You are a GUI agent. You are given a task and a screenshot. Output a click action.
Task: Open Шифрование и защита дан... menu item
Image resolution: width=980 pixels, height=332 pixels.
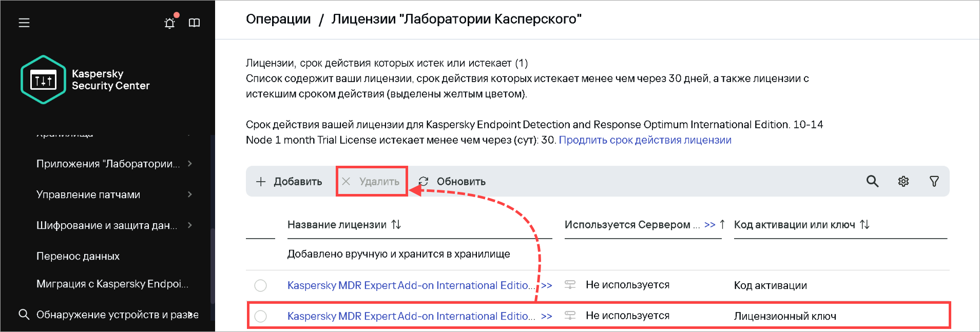click(107, 225)
